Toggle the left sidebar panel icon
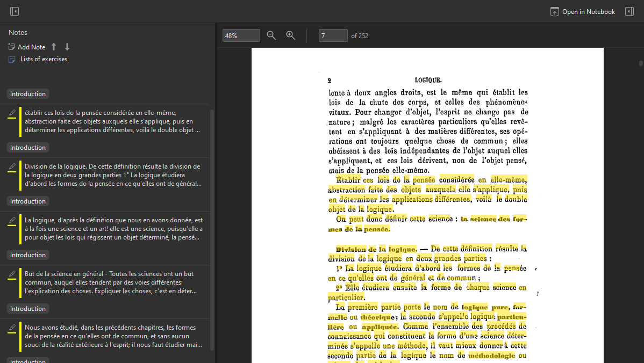Viewport: 644px width, 363px height. tap(15, 11)
